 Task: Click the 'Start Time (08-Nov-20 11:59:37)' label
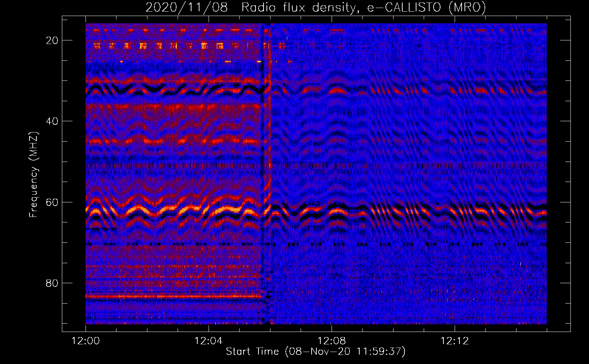(x=316, y=352)
